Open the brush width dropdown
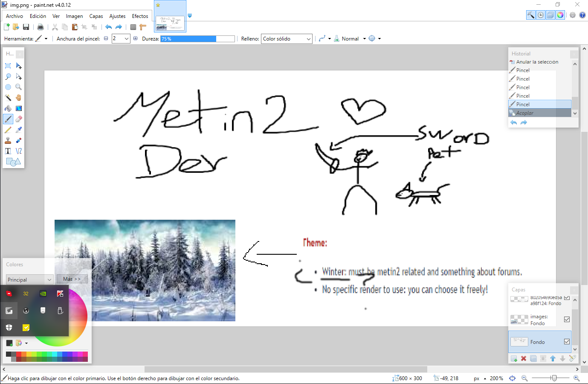This screenshot has width=588, height=384. (x=127, y=39)
